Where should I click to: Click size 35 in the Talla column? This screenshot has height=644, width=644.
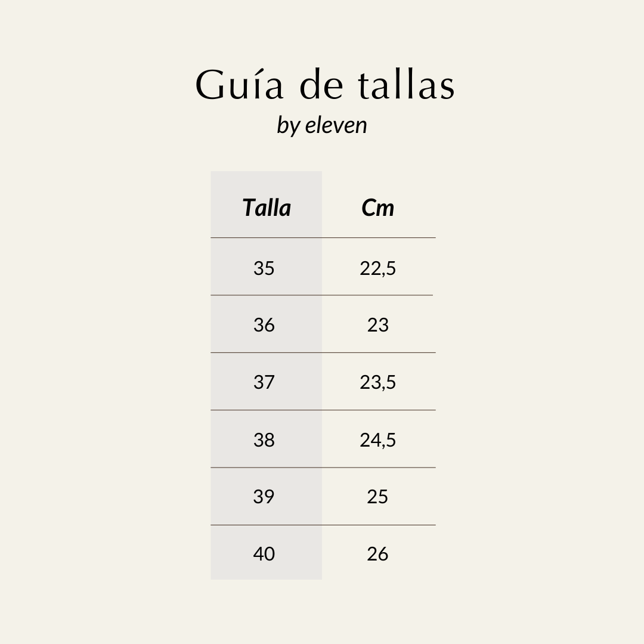pos(264,268)
